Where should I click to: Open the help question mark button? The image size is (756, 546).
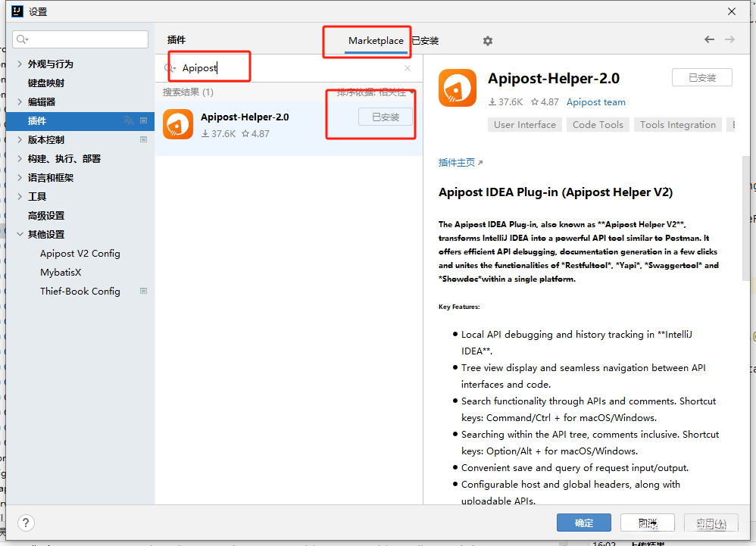click(x=26, y=523)
